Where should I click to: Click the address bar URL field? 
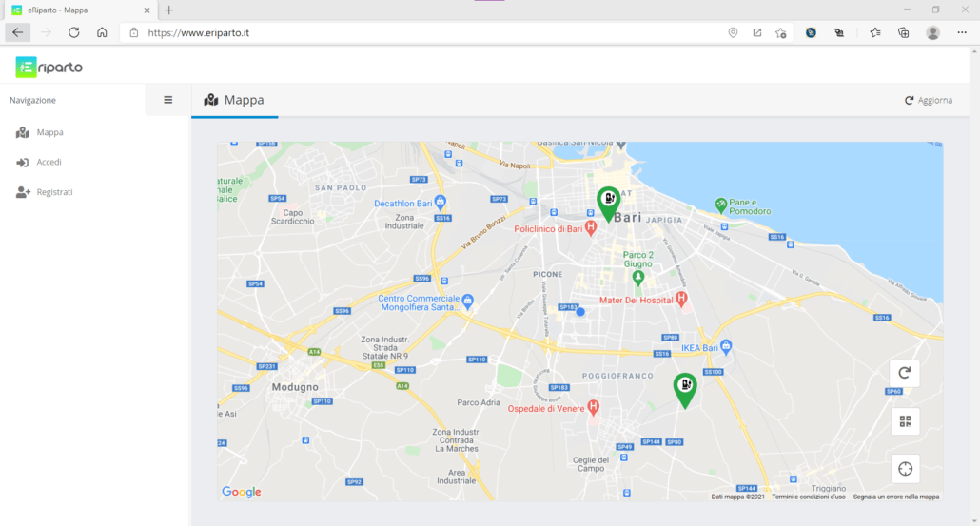(x=425, y=32)
